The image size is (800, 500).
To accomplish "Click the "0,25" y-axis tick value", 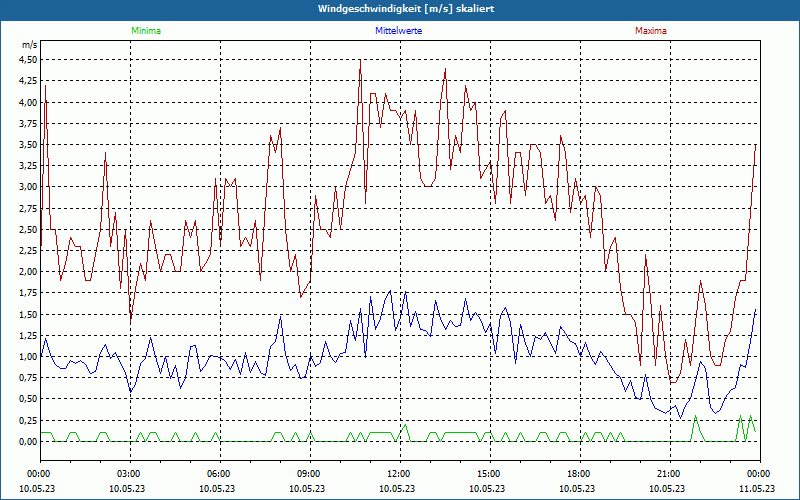I will point(29,420).
